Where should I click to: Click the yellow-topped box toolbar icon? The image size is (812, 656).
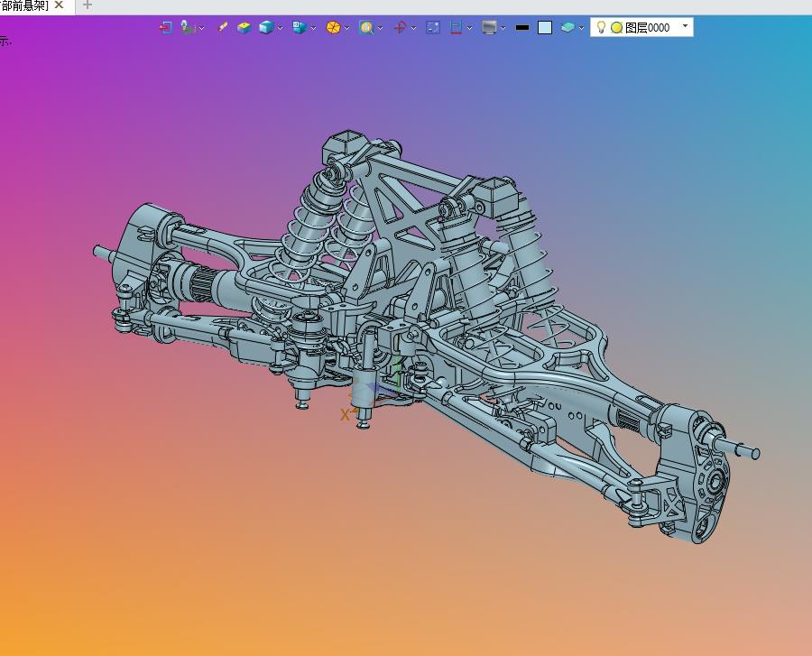[x=244, y=27]
